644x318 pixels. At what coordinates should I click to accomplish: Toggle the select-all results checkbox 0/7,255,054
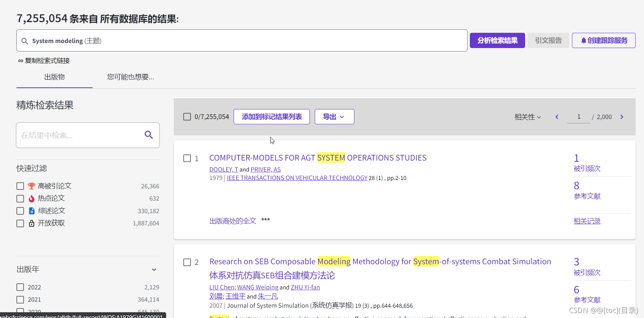pos(187,117)
